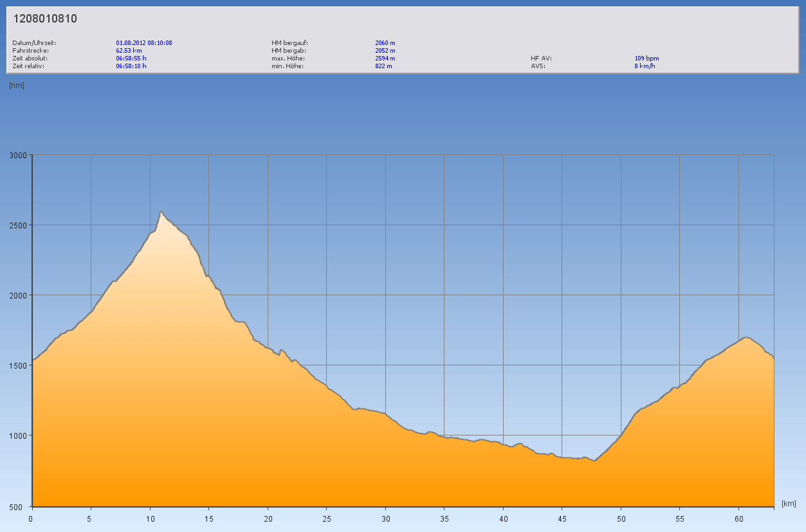The width and height of the screenshot is (806, 532).
Task: Click the Zeit relativ value 06:58:10 h
Action: tap(131, 66)
